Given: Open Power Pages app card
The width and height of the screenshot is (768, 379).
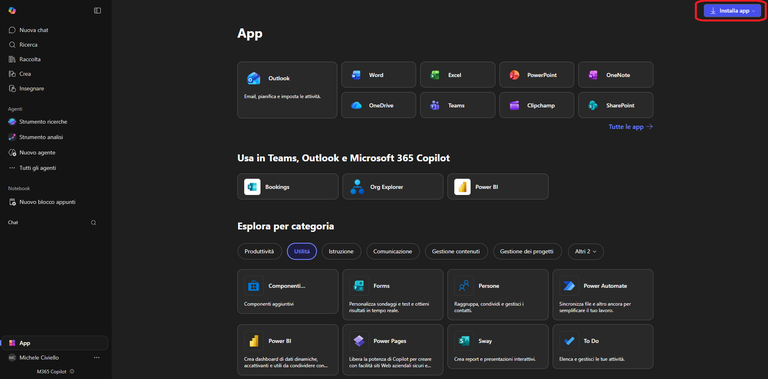Looking at the screenshot, I should 392,350.
